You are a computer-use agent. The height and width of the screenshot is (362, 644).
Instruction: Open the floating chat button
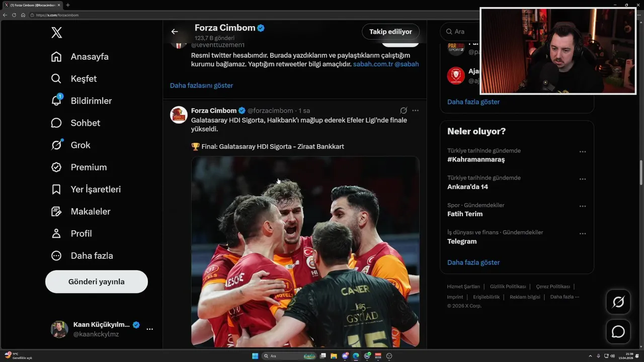point(618,332)
